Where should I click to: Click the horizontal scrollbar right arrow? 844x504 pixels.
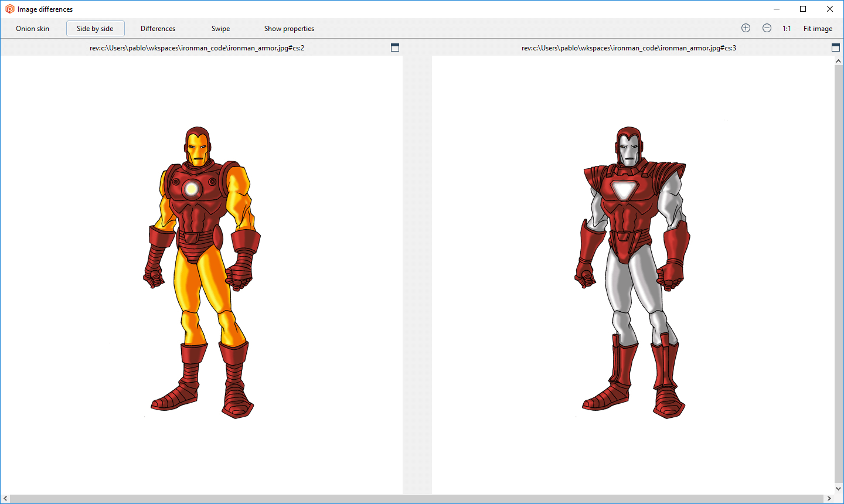pyautogui.click(x=829, y=499)
